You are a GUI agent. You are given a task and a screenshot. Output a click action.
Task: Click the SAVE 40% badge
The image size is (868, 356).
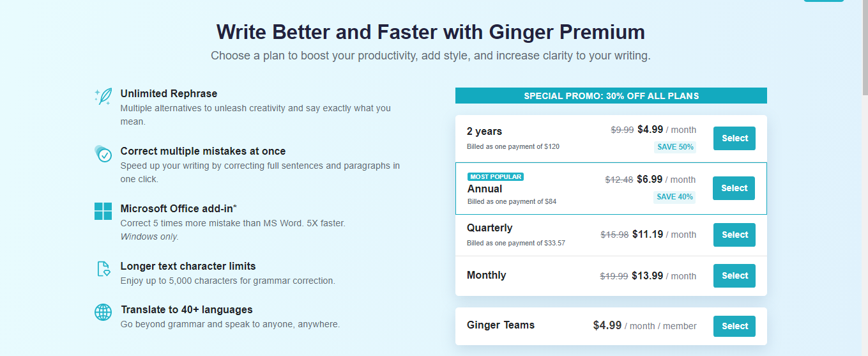point(674,197)
